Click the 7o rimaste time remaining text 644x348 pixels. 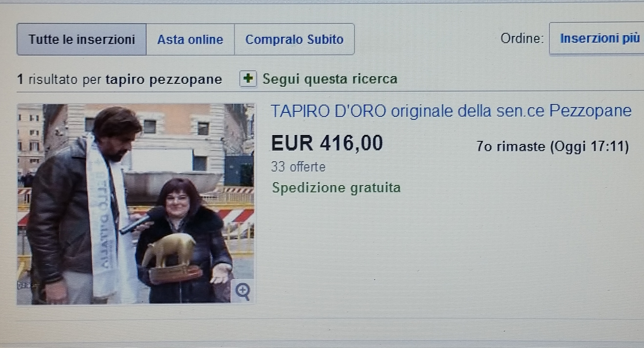coord(511,146)
